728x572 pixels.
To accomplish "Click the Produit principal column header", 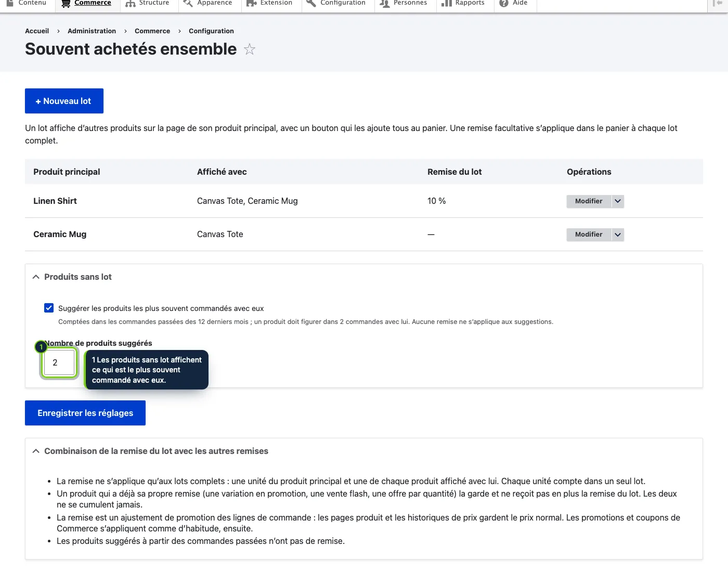I will pos(67,172).
